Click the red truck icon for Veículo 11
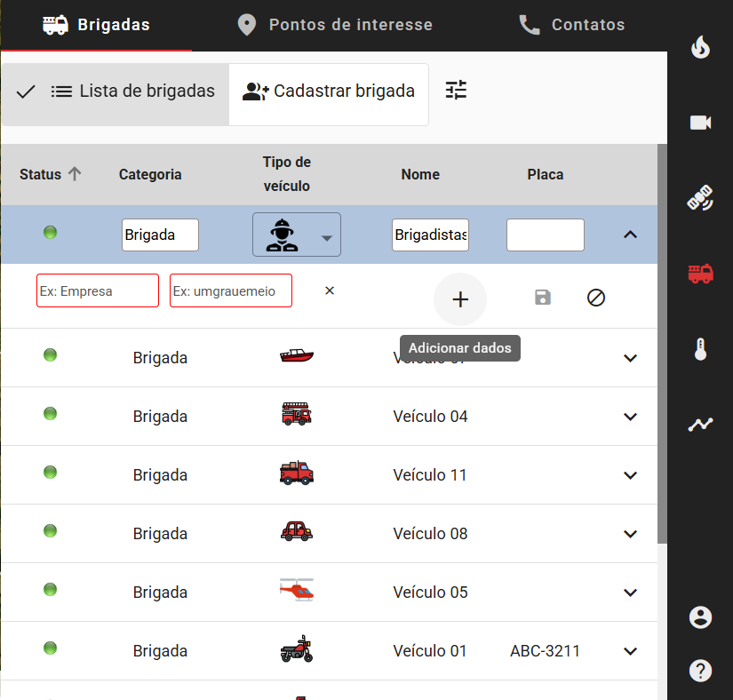733x700 pixels. 297,473
